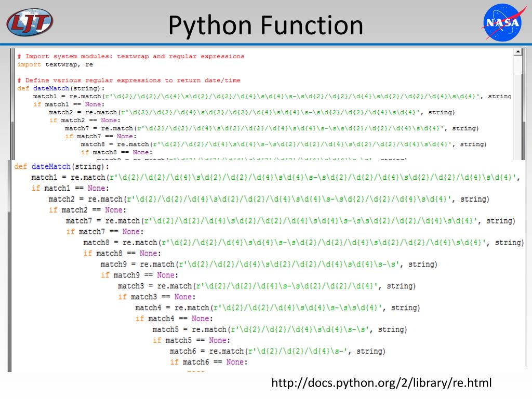Click 'def dateMatch(string):' in the enlarged code
The width and height of the screenshot is (532, 399).
[62, 167]
